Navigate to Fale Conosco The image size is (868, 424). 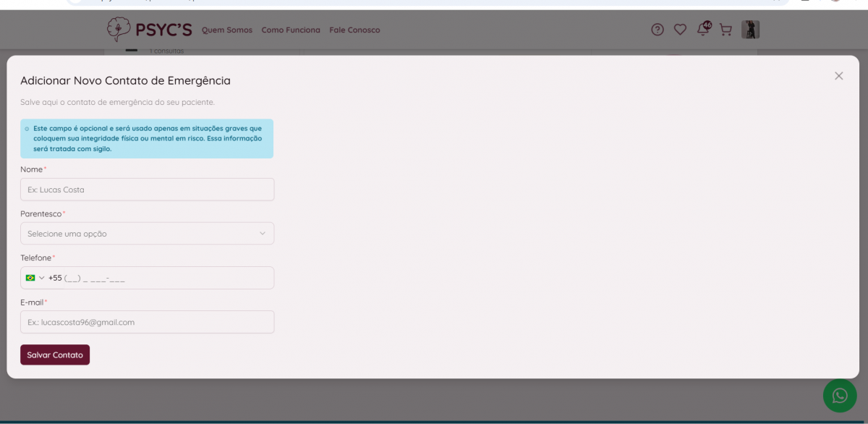(354, 30)
